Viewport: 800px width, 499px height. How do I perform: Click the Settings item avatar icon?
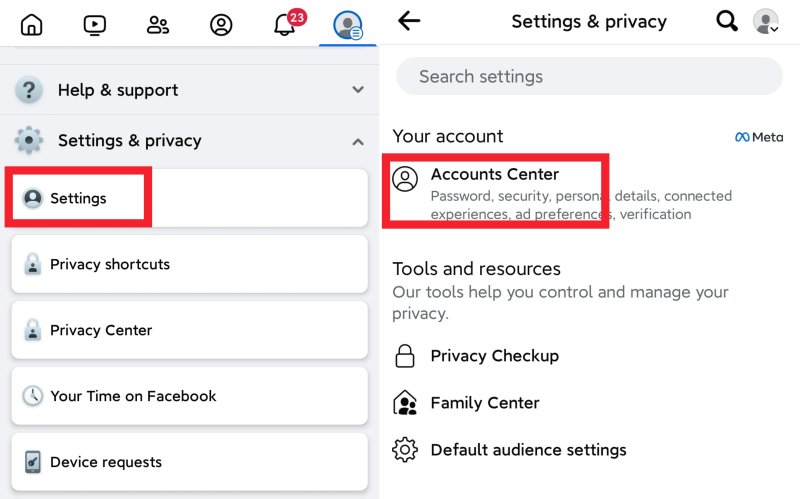point(33,198)
